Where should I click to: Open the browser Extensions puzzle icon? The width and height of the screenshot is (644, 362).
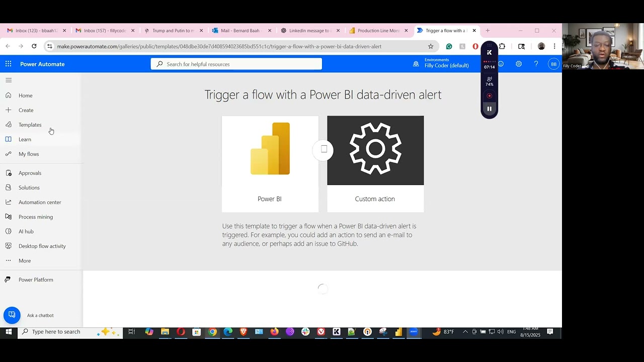coord(502,46)
